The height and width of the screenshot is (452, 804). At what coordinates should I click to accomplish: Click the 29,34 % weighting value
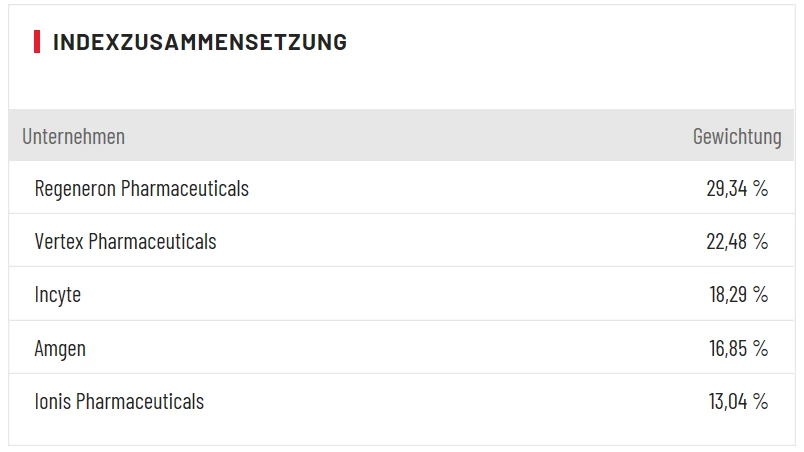(737, 188)
